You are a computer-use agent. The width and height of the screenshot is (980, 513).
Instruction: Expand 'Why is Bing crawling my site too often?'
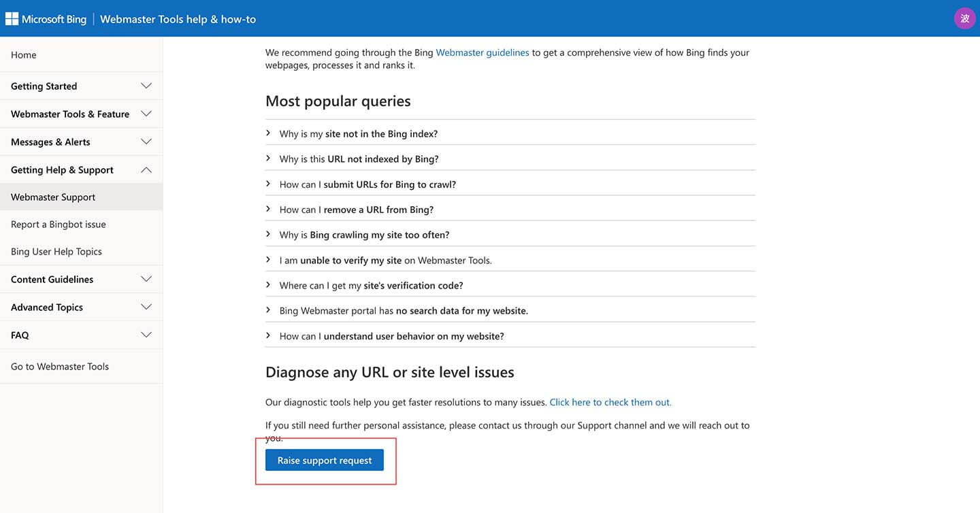tap(510, 235)
